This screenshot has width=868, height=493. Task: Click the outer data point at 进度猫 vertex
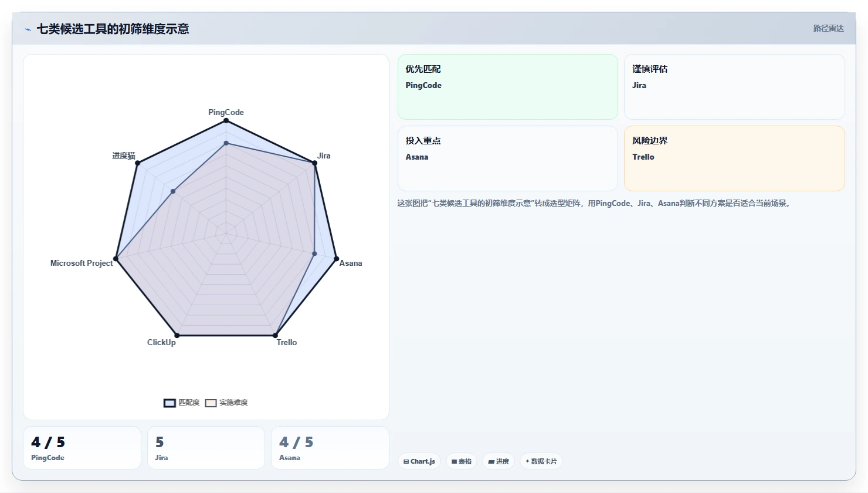[x=137, y=163]
